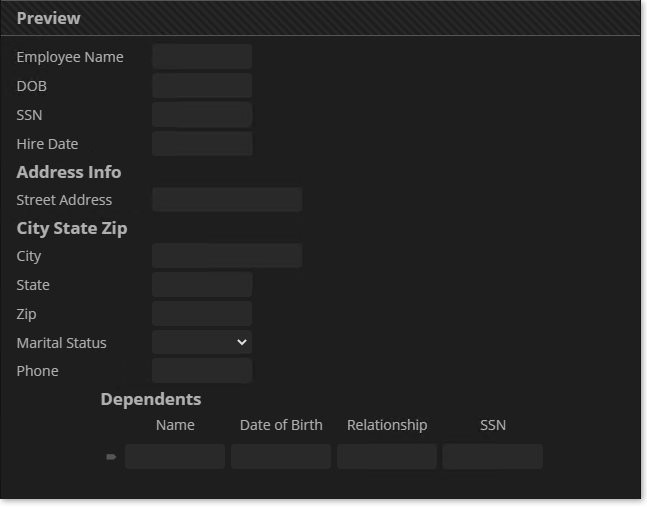Click the Employee Name input field
Screen dimensions: 647x508
tap(202, 57)
